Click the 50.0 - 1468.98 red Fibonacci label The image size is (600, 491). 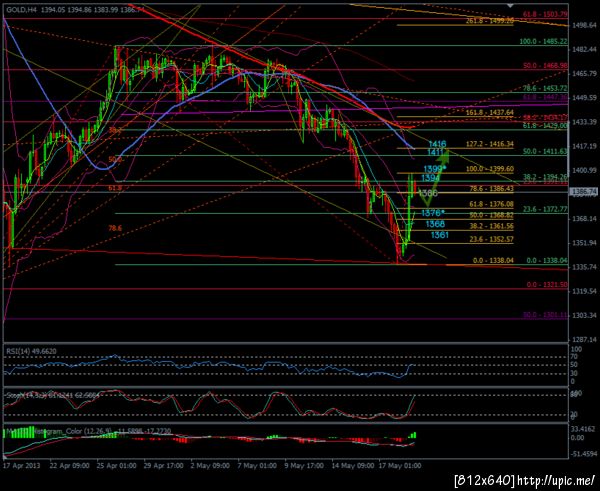(545, 66)
